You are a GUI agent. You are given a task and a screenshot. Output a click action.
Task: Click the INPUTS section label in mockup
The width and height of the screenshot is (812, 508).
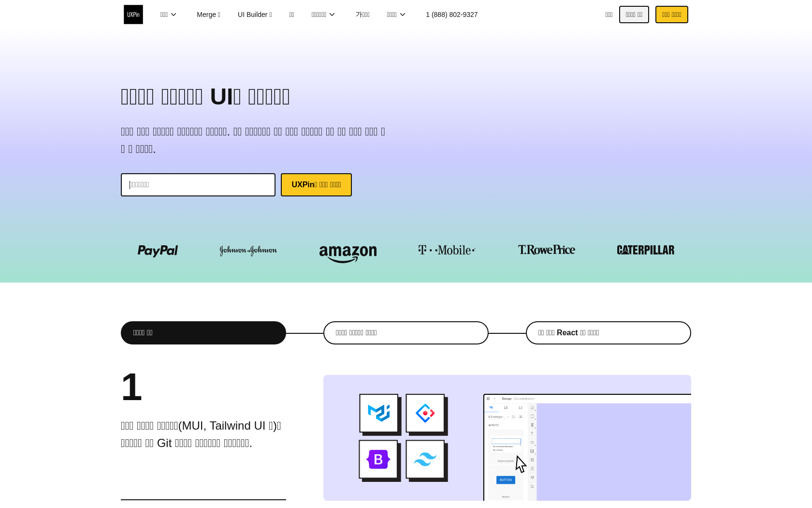pyautogui.click(x=493, y=425)
